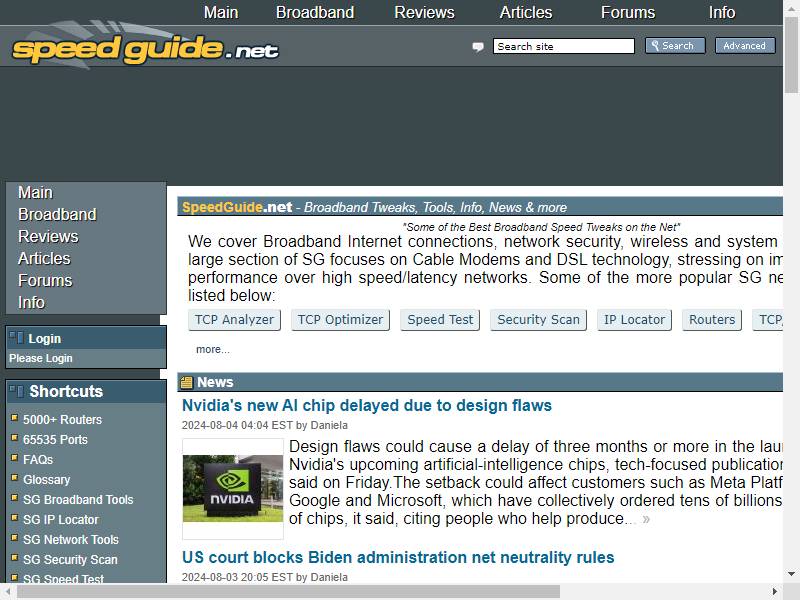Select Broadband in the left sidebar

tap(57, 214)
